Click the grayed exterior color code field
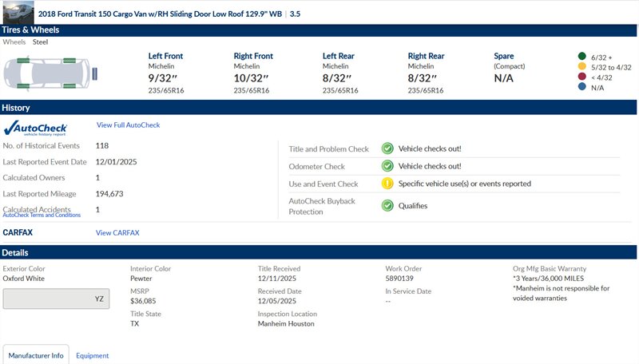The height and width of the screenshot is (364, 639). 55,299
